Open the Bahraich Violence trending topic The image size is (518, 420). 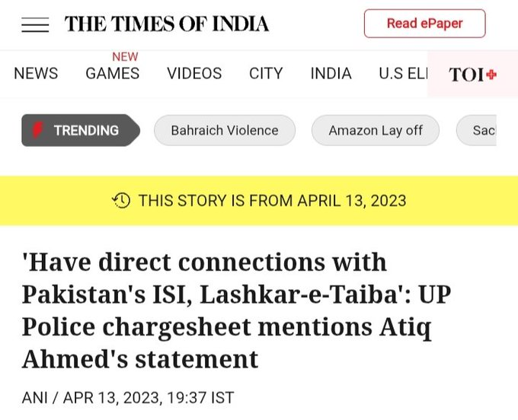[x=225, y=130]
